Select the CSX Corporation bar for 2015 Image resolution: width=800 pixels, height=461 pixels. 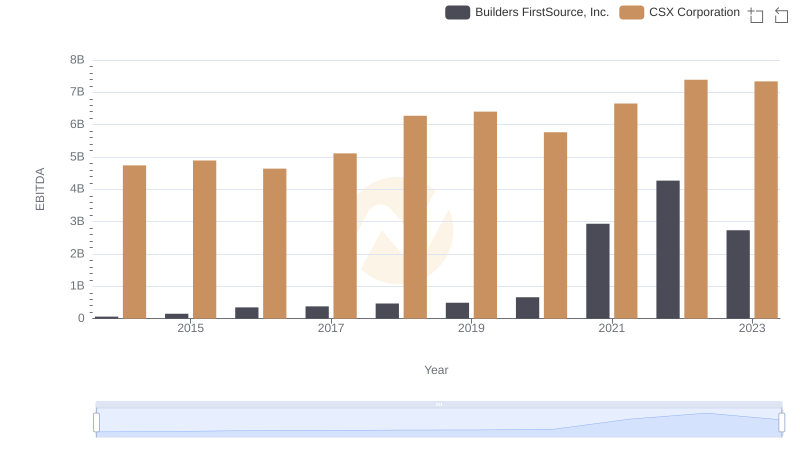pos(205,239)
